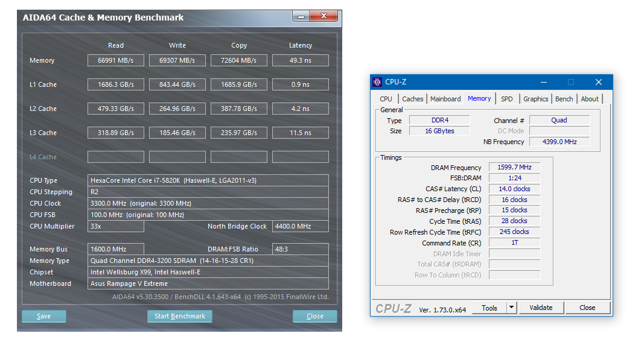644x351 pixels.
Task: Click the CAS# Latency value 14.0 clocks
Action: click(515, 189)
